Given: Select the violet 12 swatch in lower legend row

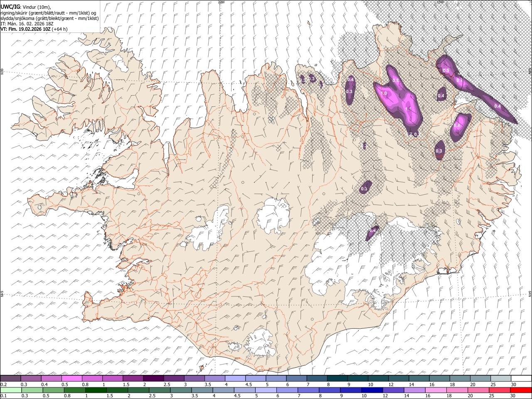Looking at the screenshot, I should click(393, 390).
